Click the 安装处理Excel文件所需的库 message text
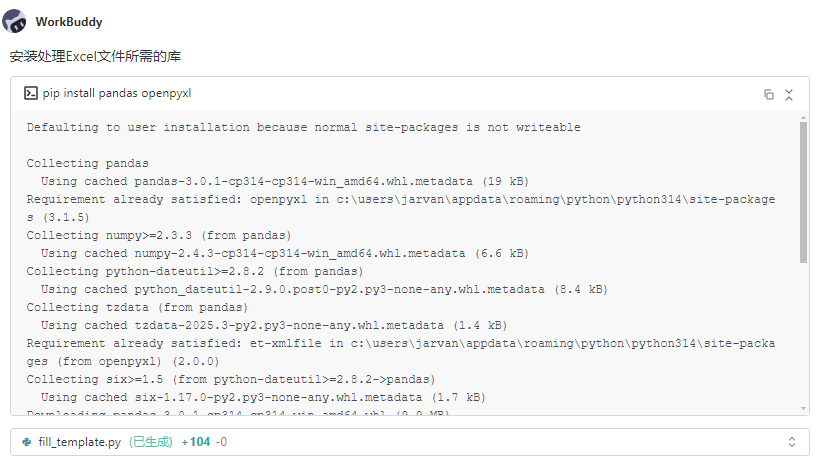Image resolution: width=819 pixels, height=462 pixels. [96, 57]
